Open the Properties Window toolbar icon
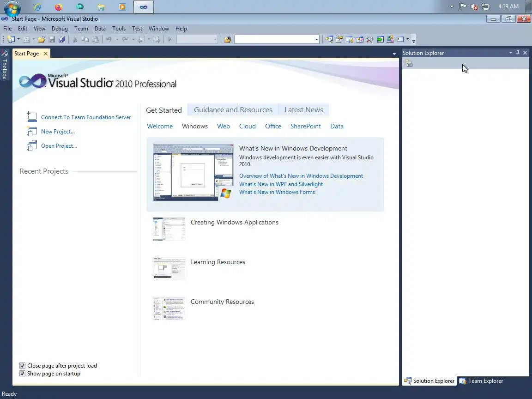 (339, 39)
